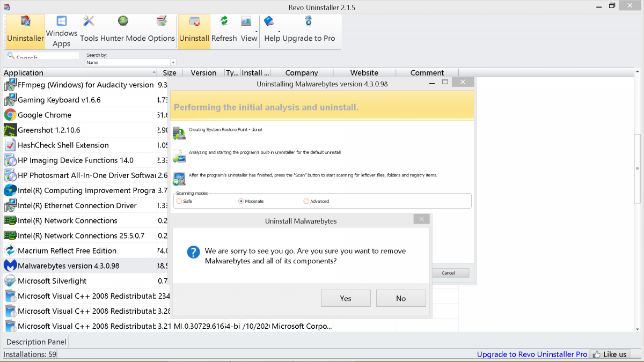Click the Google Chrome application name

click(45, 115)
